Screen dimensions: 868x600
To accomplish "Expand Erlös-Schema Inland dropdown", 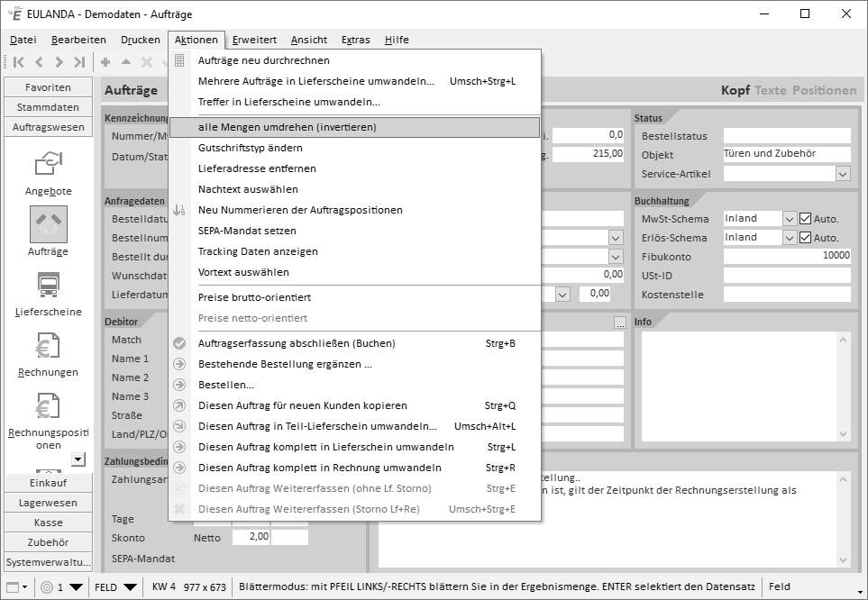I will point(790,238).
